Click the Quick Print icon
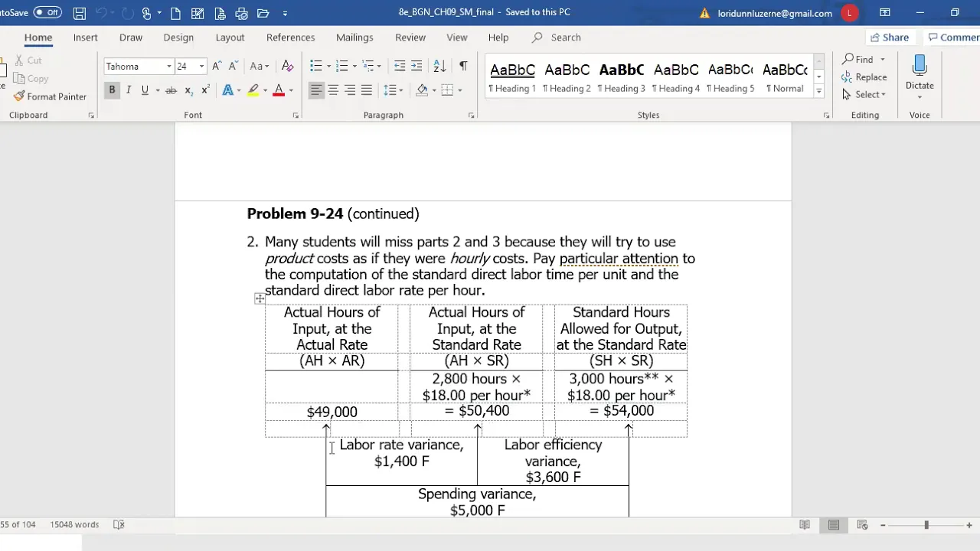 242,13
